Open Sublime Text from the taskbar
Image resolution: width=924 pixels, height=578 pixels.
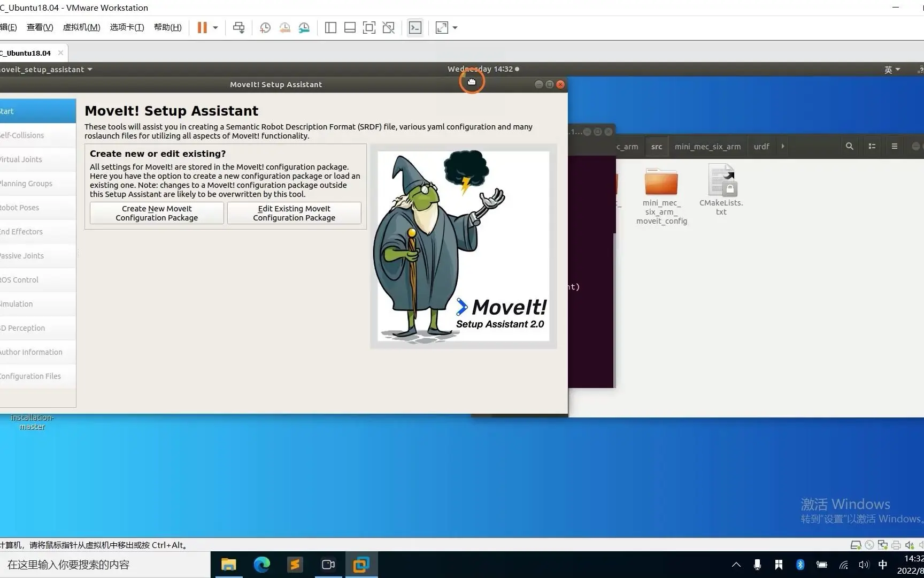tap(295, 565)
